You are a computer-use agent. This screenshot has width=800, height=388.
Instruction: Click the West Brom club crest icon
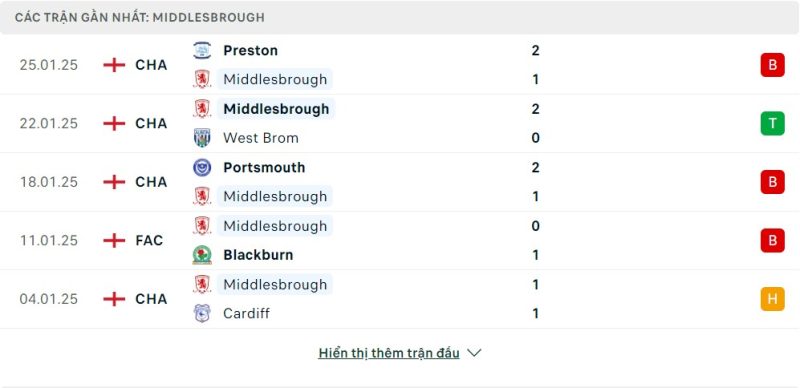[x=202, y=138]
